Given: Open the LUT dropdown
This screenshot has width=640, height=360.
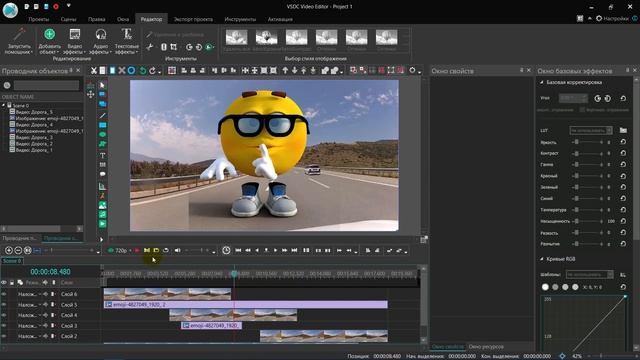Looking at the screenshot, I should click(591, 130).
